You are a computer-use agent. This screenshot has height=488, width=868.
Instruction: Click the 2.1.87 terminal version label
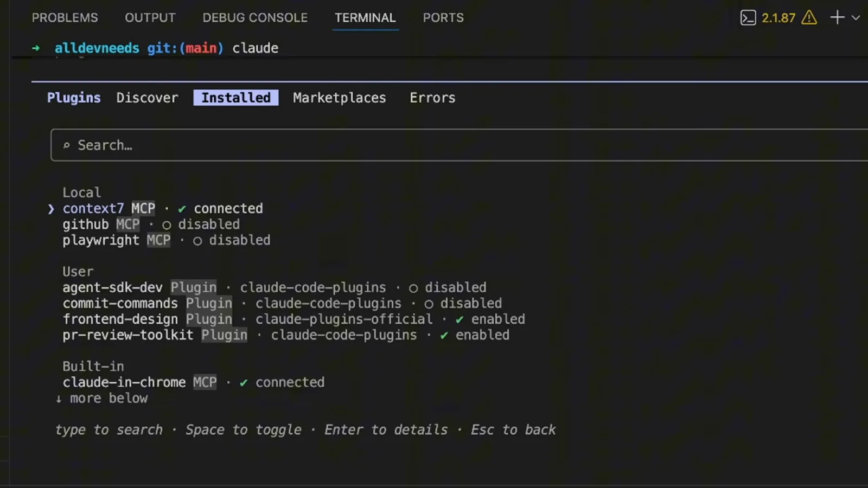pyautogui.click(x=778, y=18)
